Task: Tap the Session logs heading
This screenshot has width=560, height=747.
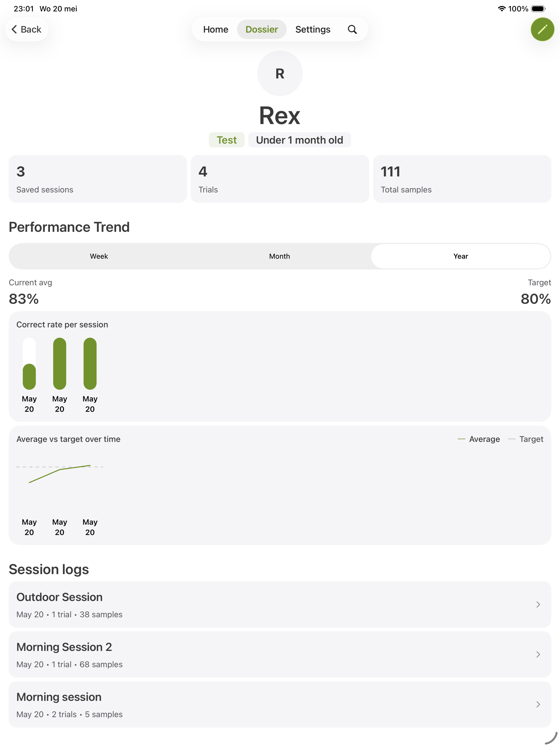Action: [x=49, y=569]
